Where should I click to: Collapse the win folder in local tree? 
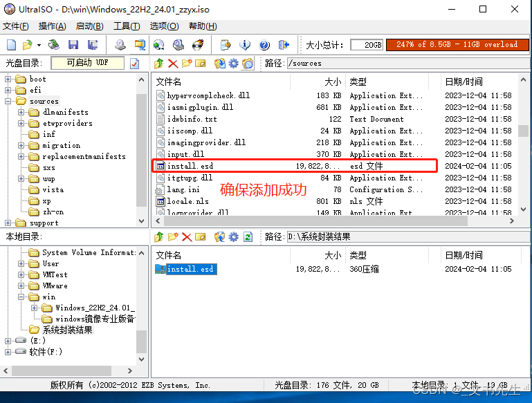pyautogui.click(x=21, y=297)
